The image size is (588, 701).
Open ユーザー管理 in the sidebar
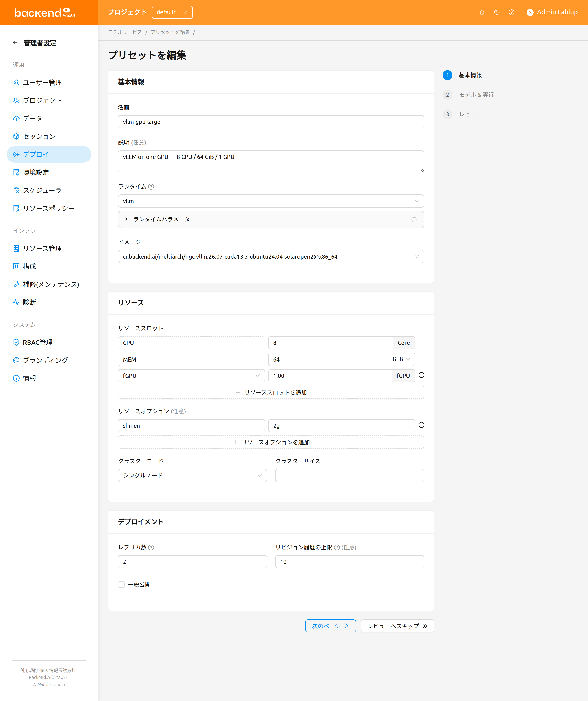[x=49, y=83]
